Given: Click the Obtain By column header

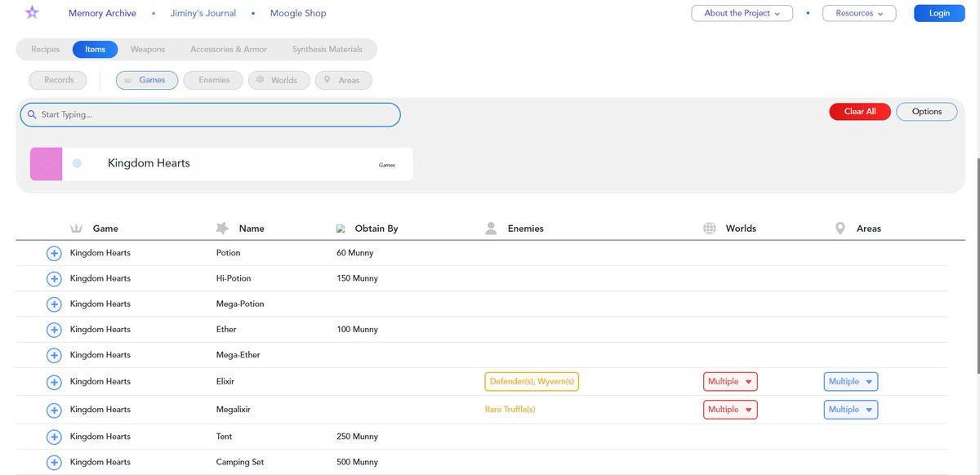Looking at the screenshot, I should tap(376, 229).
